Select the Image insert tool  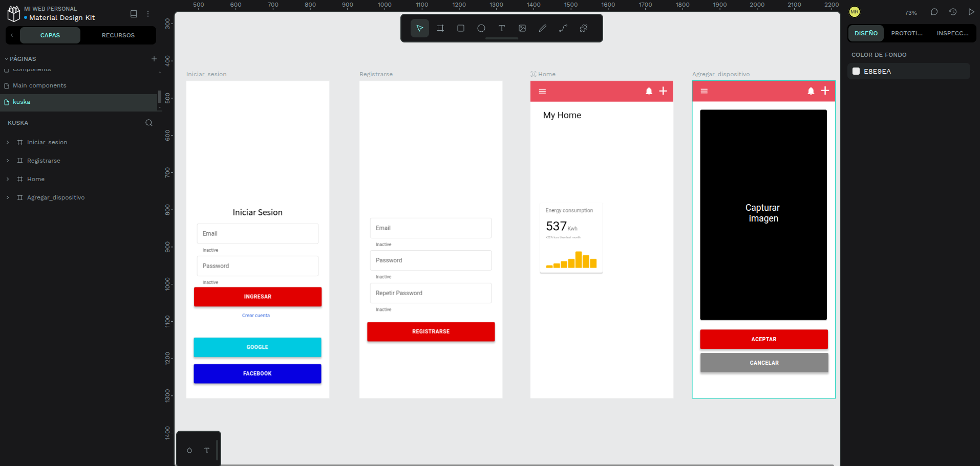[522, 28]
